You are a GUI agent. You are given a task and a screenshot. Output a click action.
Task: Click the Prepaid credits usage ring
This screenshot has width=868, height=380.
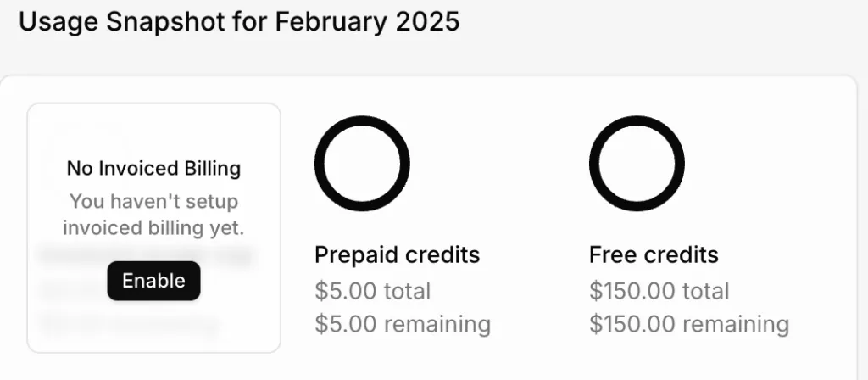tap(362, 162)
